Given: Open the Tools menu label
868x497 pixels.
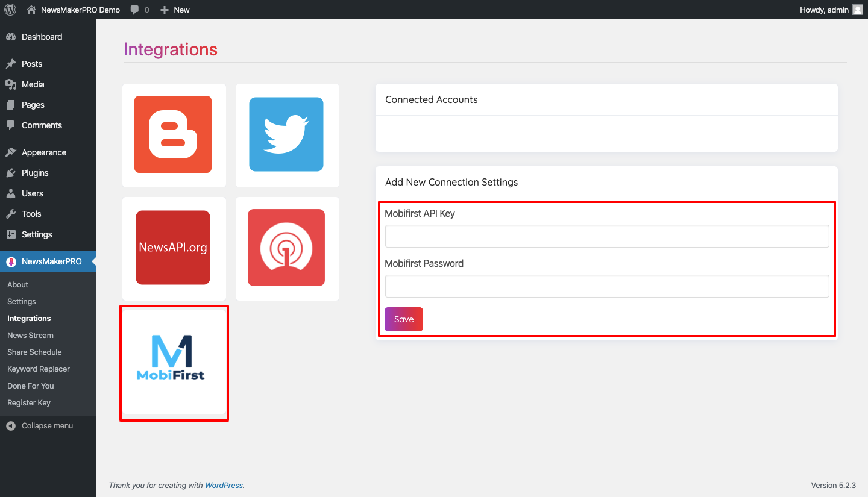Looking at the screenshot, I should click(x=31, y=214).
